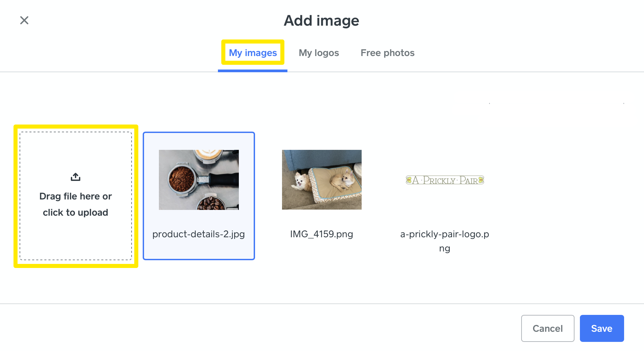Click the IMG_4159.png filename text
644x351 pixels.
coord(321,234)
